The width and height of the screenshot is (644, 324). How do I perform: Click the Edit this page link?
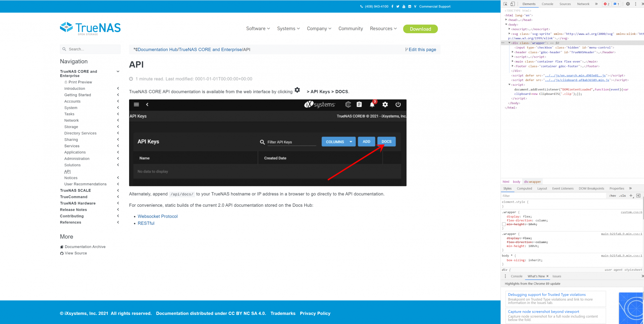pos(422,50)
